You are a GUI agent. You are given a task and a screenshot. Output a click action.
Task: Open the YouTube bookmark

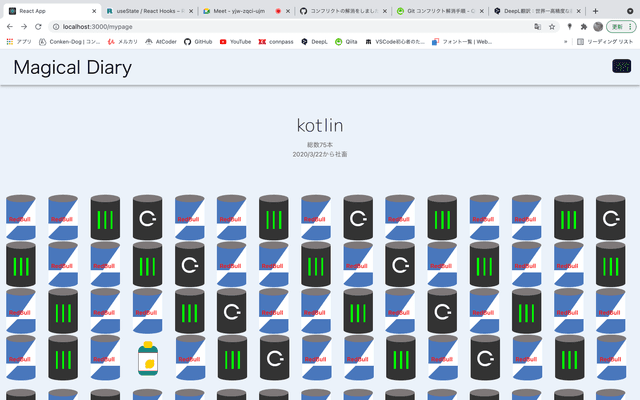[x=235, y=42]
